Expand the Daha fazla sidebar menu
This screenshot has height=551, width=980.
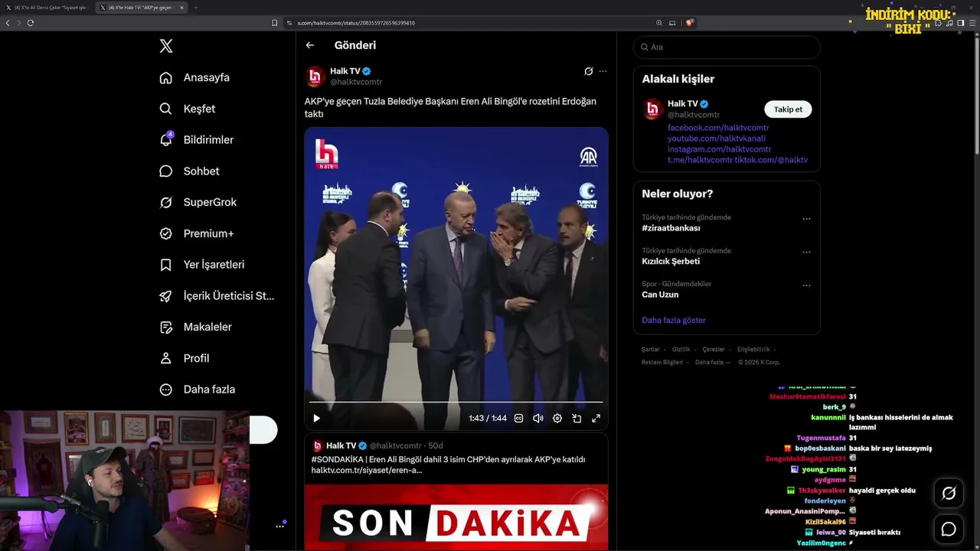[x=197, y=390]
